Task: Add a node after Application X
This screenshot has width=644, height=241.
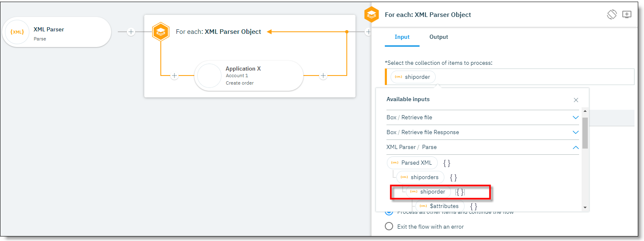Action: [323, 76]
